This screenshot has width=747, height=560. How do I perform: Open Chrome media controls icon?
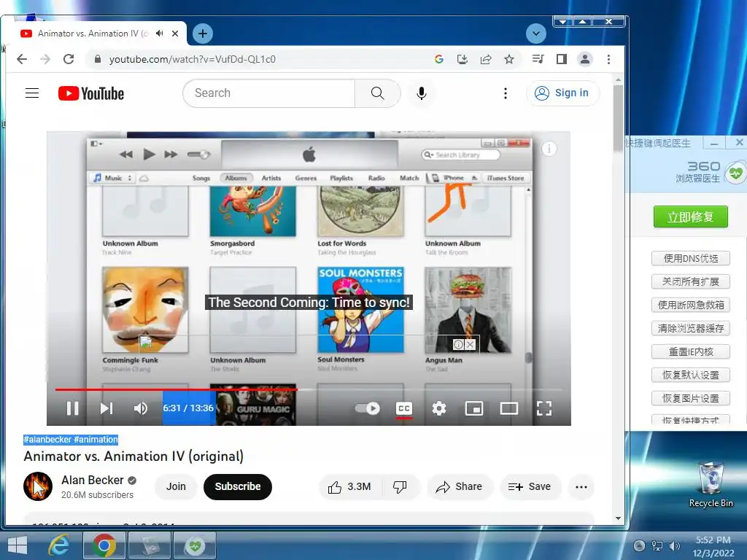pos(538,59)
